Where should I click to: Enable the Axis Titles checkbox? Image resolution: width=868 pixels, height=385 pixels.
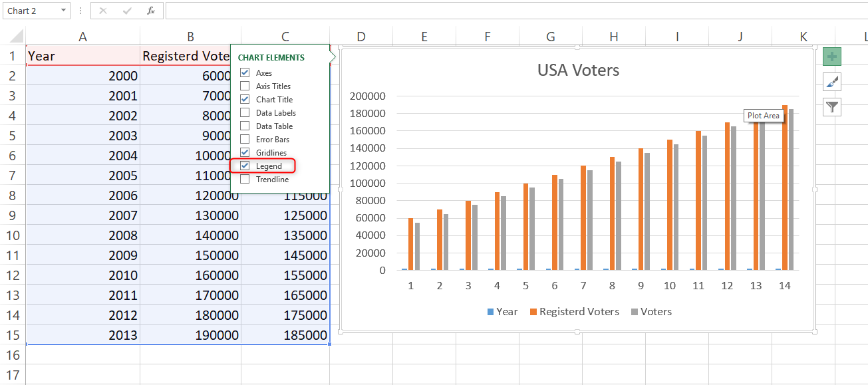coord(245,86)
